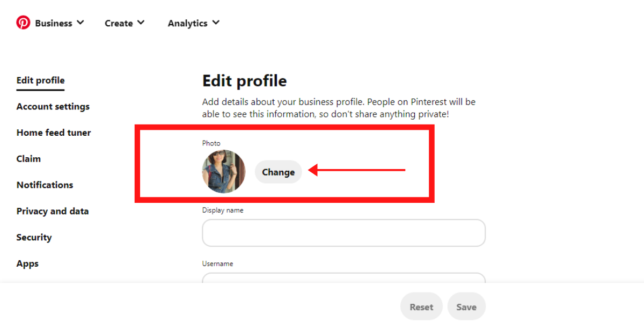Viewport: 644px width, 322px height.
Task: Hit the Save button
Action: (x=466, y=307)
